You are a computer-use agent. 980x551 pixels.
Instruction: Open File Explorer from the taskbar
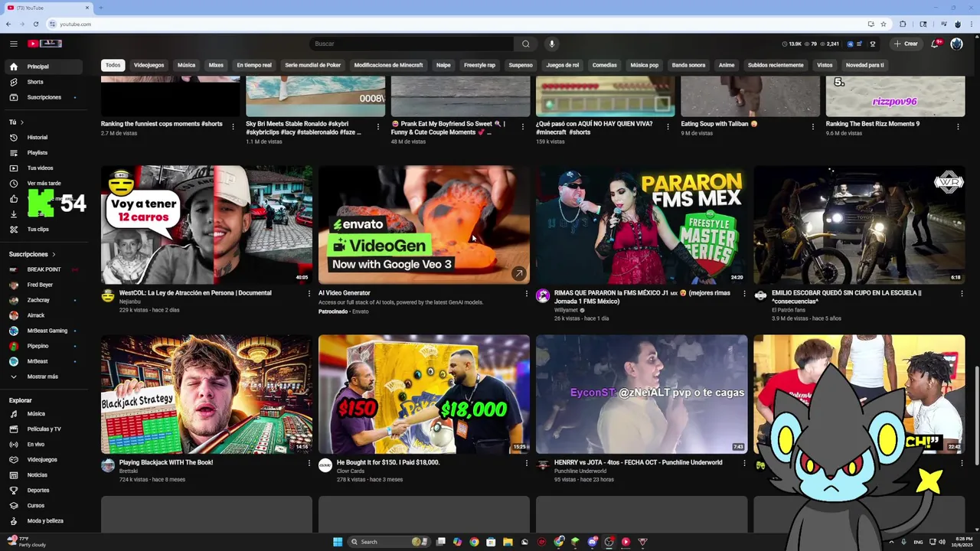[508, 542]
